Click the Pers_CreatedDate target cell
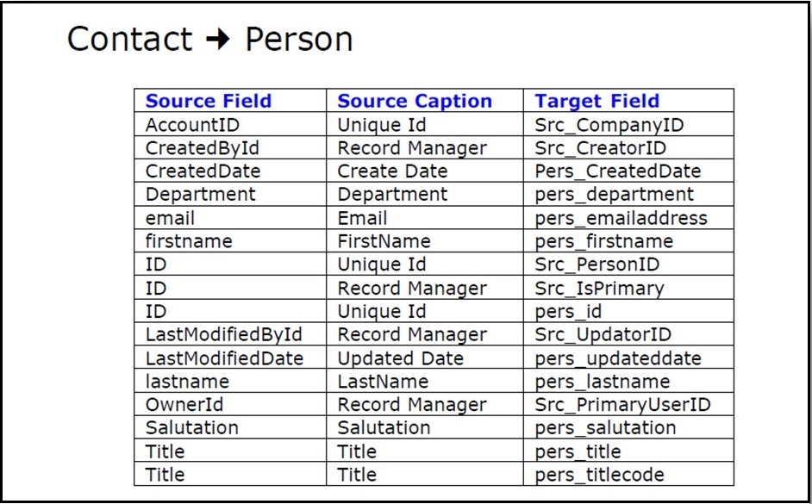 click(628, 171)
